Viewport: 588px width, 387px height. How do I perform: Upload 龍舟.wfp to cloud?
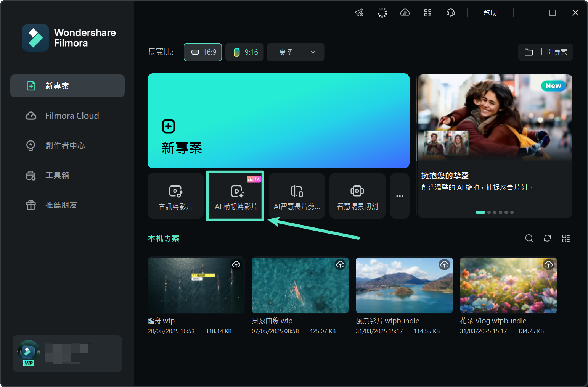point(236,264)
